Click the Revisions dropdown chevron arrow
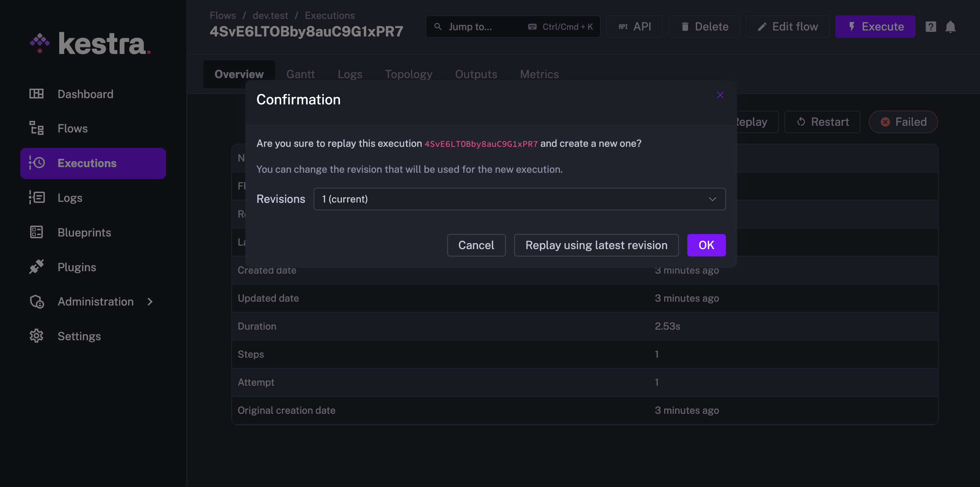 712,199
